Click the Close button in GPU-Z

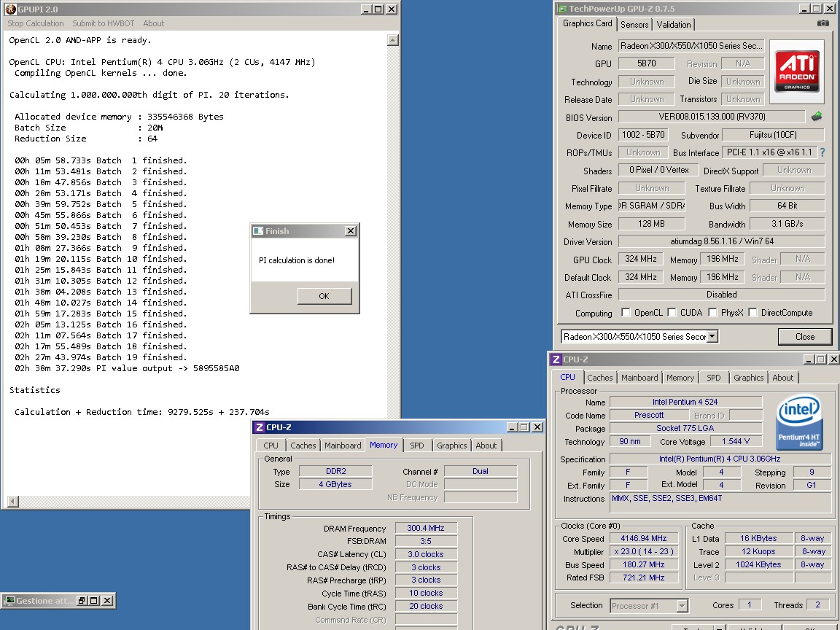pyautogui.click(x=805, y=336)
